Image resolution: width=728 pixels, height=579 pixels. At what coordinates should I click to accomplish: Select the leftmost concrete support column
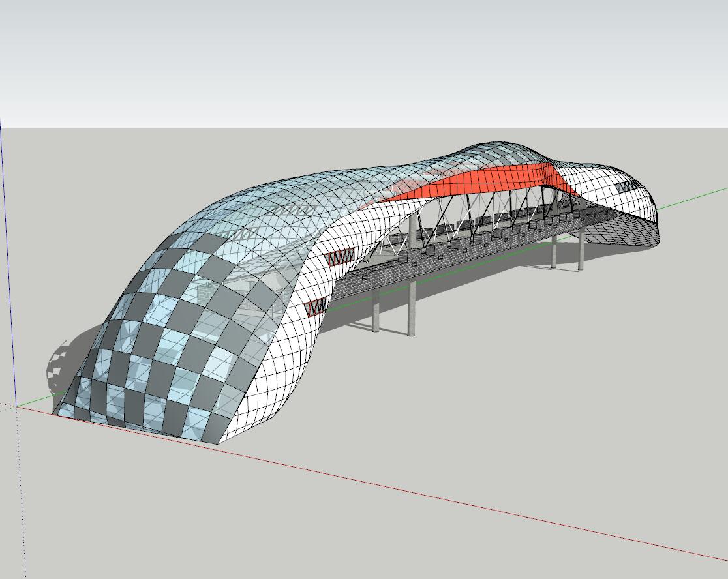point(376,312)
